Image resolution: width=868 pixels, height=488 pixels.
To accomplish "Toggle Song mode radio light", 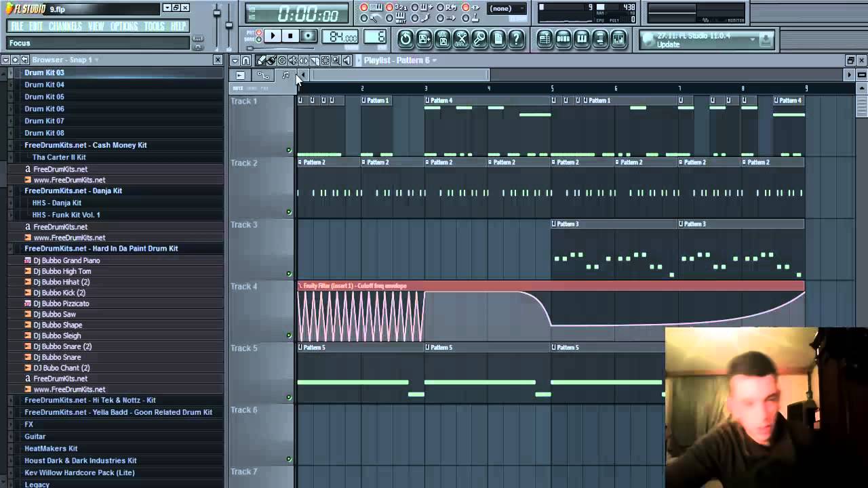I will coord(259,39).
